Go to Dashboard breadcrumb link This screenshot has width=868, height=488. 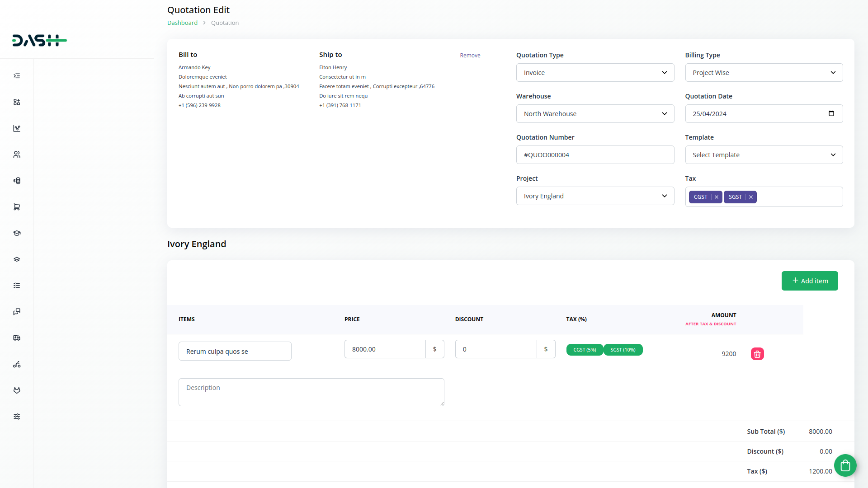pyautogui.click(x=182, y=23)
